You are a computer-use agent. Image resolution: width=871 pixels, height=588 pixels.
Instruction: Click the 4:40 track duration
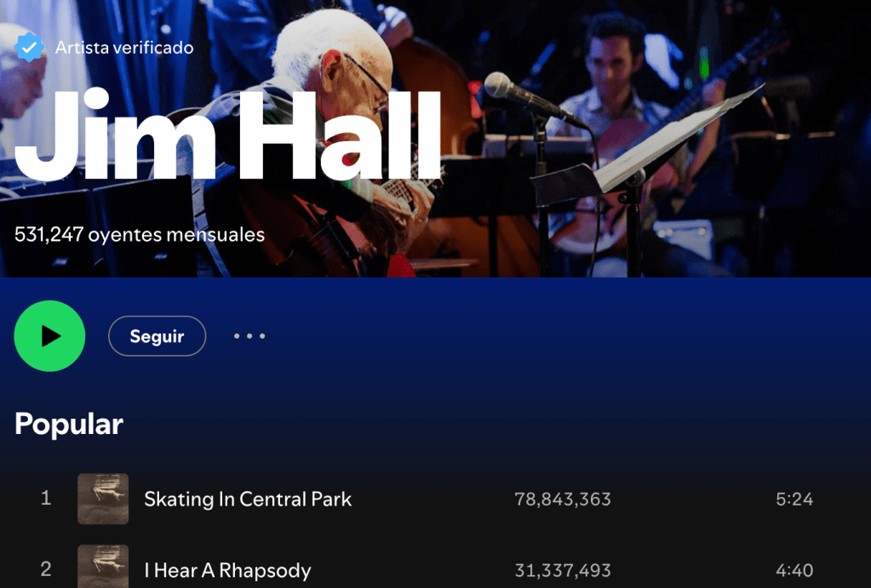point(794,570)
